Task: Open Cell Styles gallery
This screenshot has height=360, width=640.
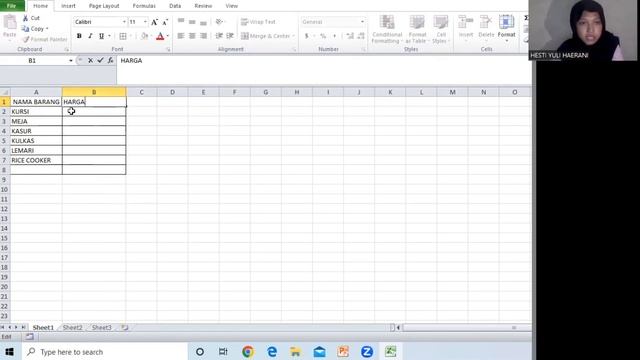Action: (441, 29)
